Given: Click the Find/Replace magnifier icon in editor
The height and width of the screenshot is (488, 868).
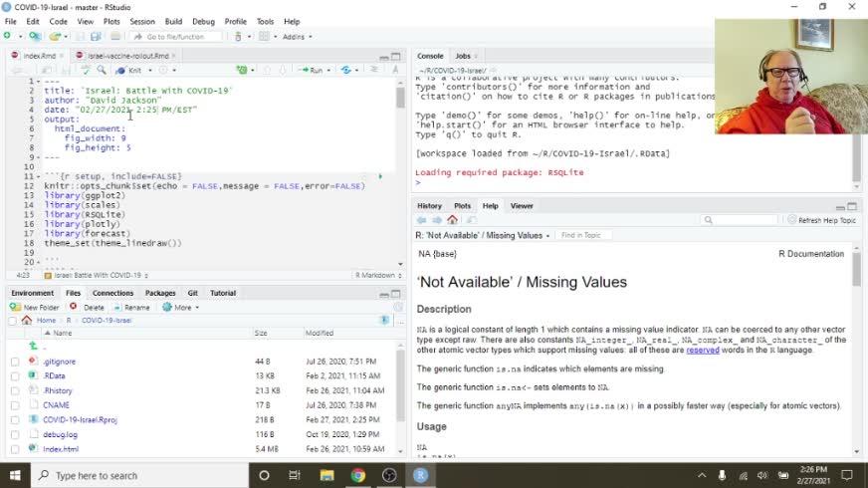Looking at the screenshot, I should (x=102, y=71).
